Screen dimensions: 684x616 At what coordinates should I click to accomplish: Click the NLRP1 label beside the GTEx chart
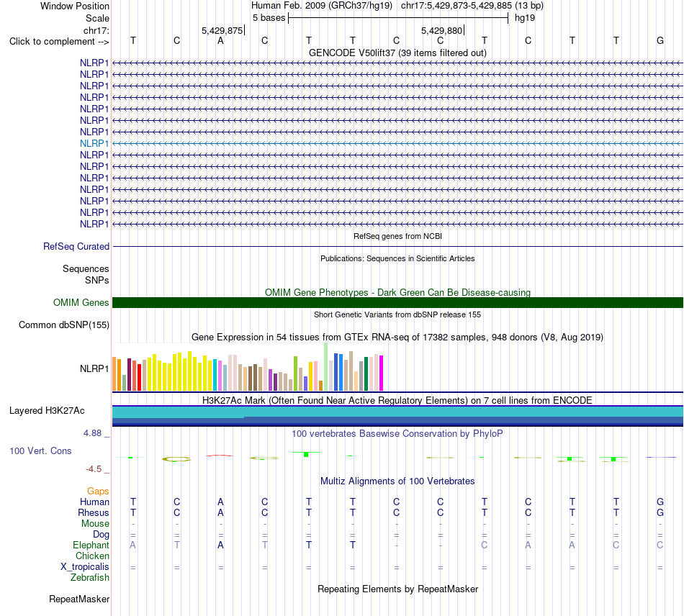point(94,369)
